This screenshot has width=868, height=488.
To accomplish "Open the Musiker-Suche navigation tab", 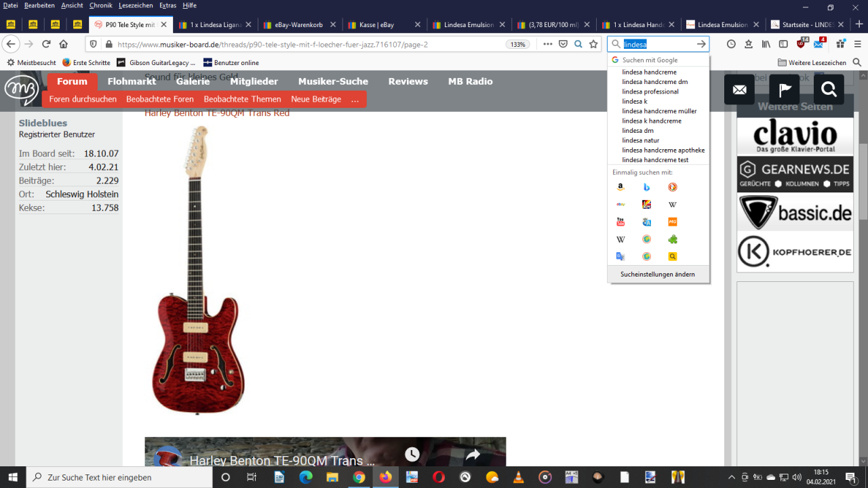I will point(333,81).
